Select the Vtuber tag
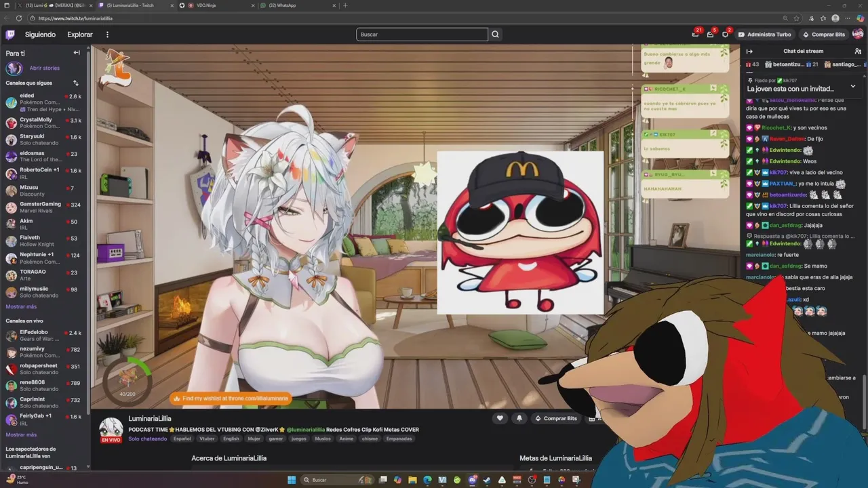Viewport: 868px width, 488px height. (207, 439)
